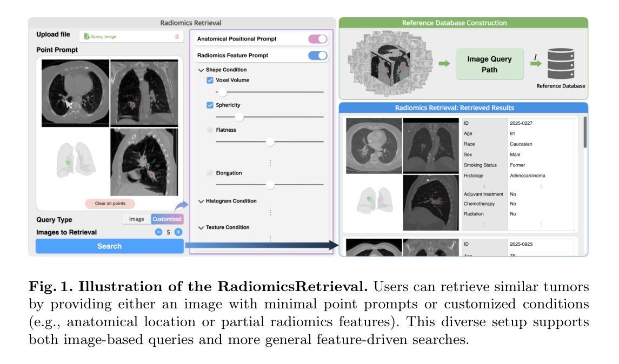Open sagittal CT of result 2025-0227
Screen dimensions: 619x364
click(x=431, y=203)
